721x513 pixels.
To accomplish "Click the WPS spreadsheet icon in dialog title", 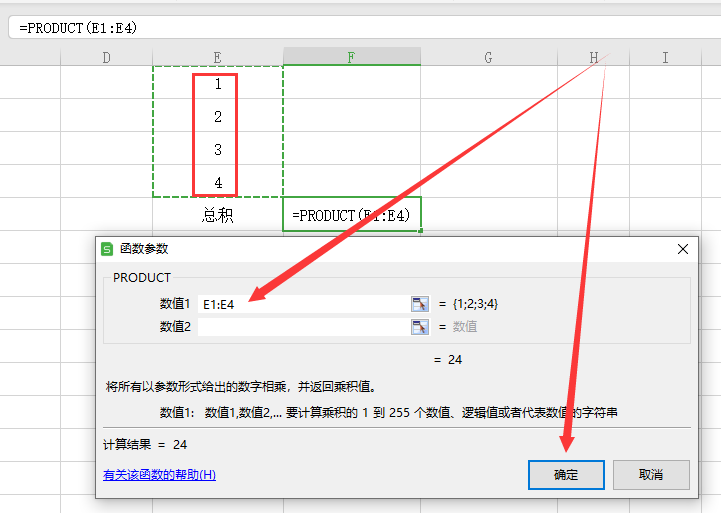I will click(107, 249).
